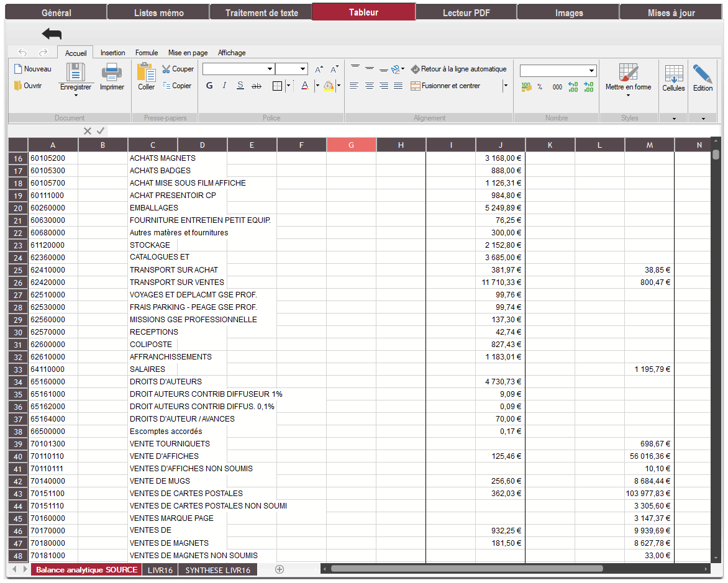Click the font color A swatch
This screenshot has width=728, height=583.
click(304, 86)
